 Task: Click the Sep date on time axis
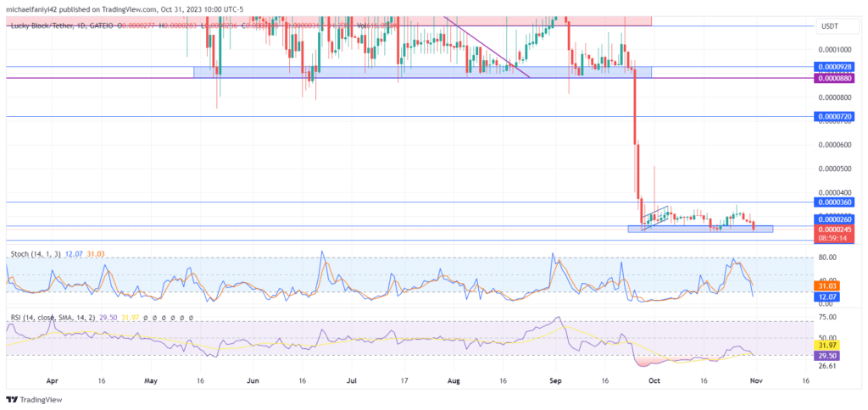(x=554, y=381)
